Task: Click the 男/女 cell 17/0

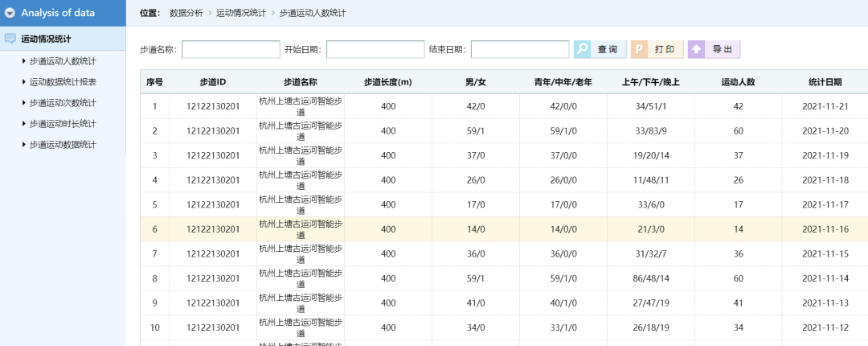Action: (x=476, y=204)
